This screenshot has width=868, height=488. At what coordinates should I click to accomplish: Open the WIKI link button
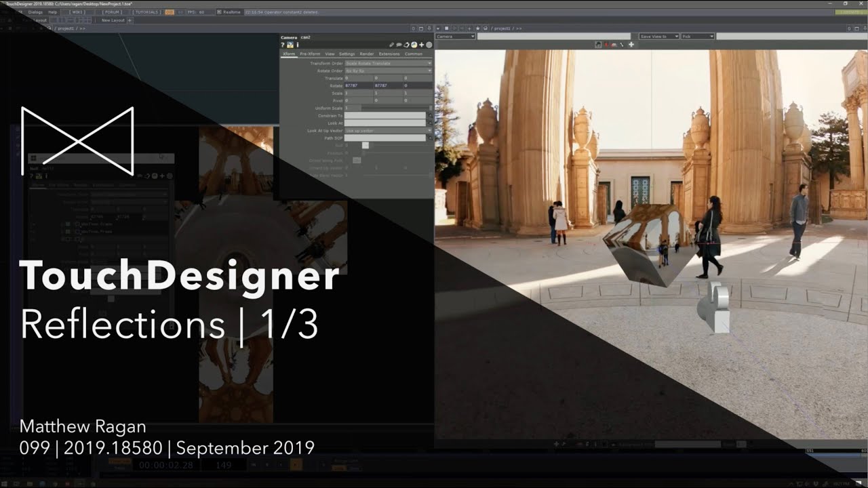(77, 12)
